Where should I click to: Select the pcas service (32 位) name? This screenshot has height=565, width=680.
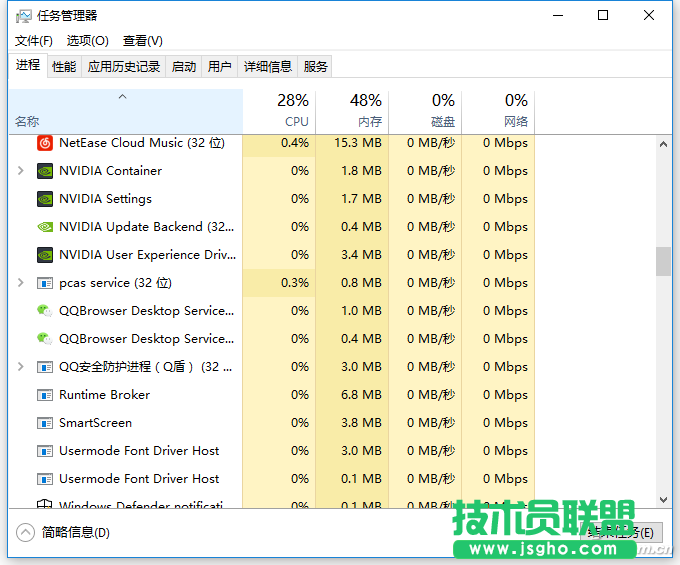tap(115, 283)
